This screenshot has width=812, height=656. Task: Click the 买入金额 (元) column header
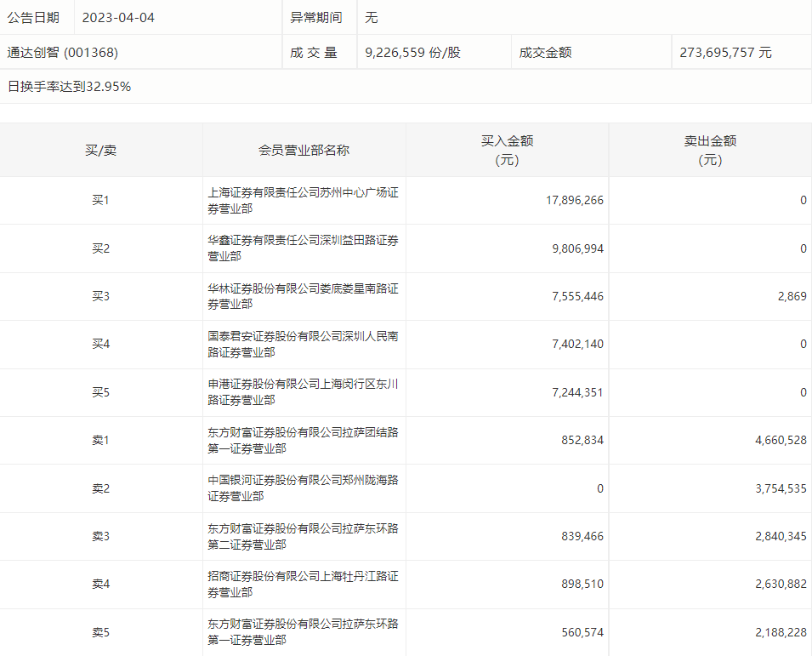click(x=507, y=151)
